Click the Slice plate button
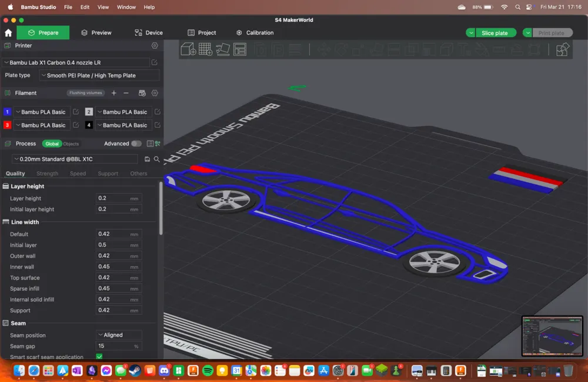This screenshot has height=382, width=588. pyautogui.click(x=495, y=33)
